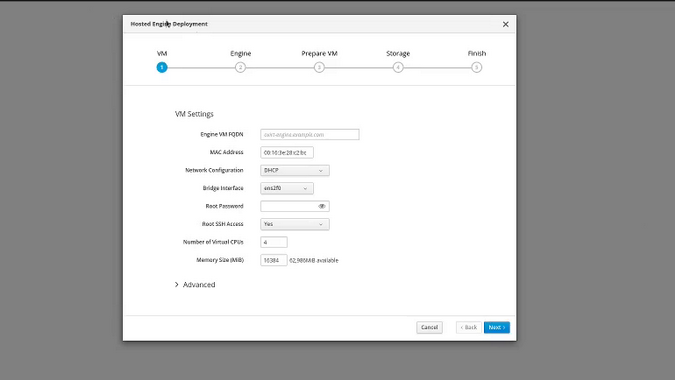Click the Number of Virtual CPUs field
Image resolution: width=675 pixels, height=380 pixels.
point(273,242)
